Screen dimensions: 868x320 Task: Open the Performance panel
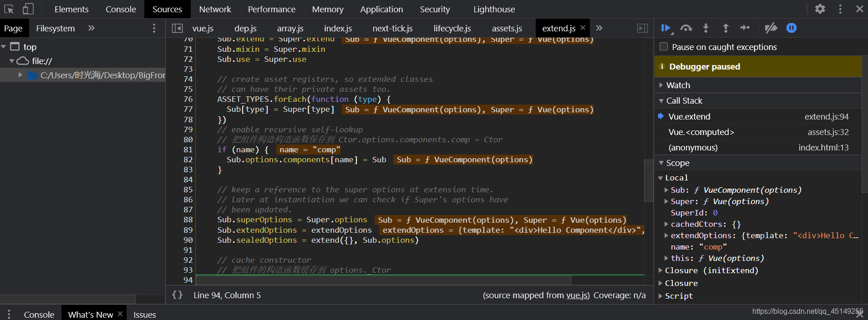(x=272, y=9)
